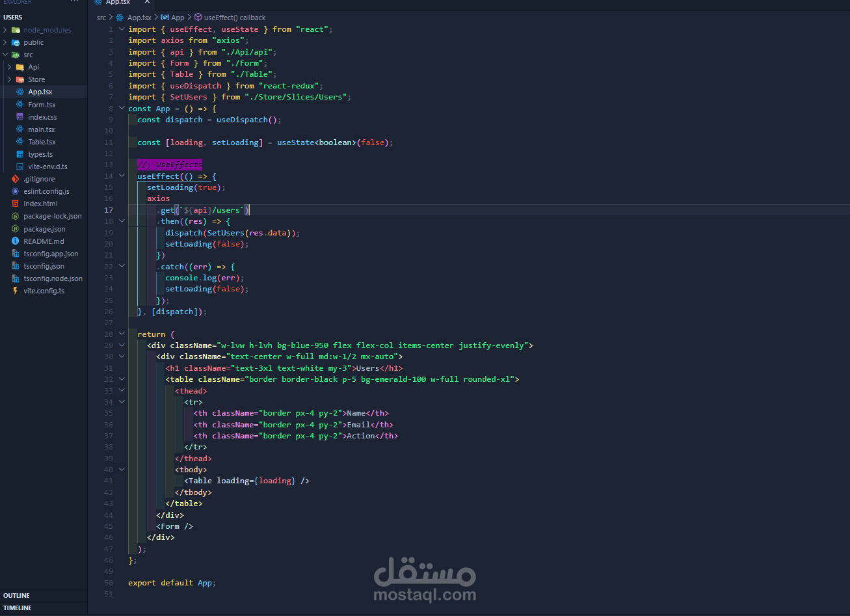Image resolution: width=850 pixels, height=616 pixels.
Task: Open package.json in the file tree
Action: coord(44,229)
